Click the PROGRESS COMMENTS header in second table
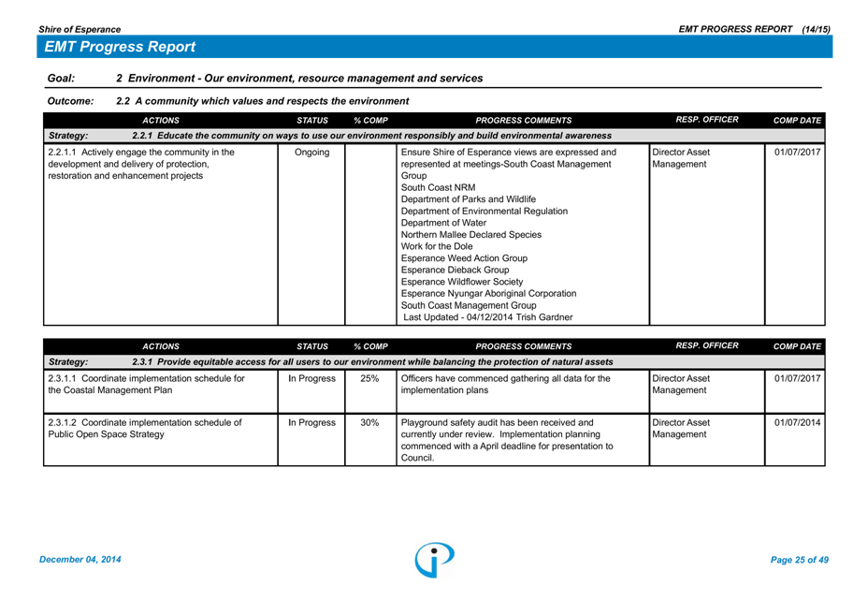Viewport: 868px width, 615px height. (523, 346)
